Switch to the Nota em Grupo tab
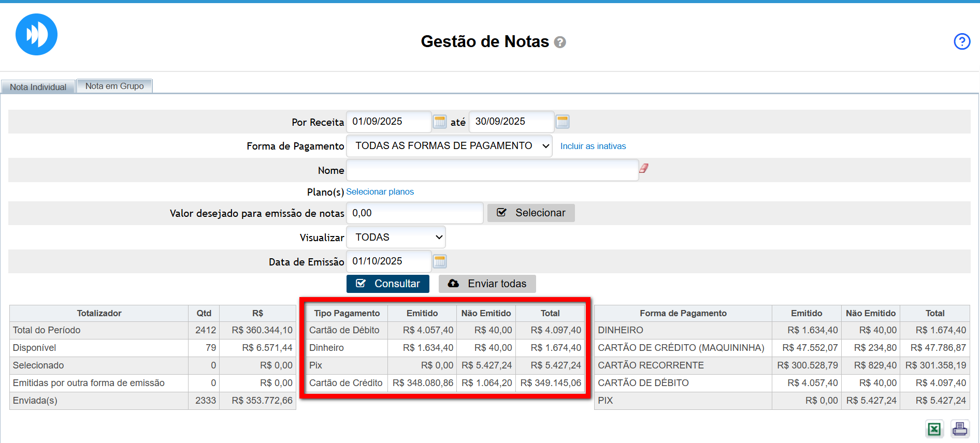Screen dimensions: 980x443 click(114, 86)
